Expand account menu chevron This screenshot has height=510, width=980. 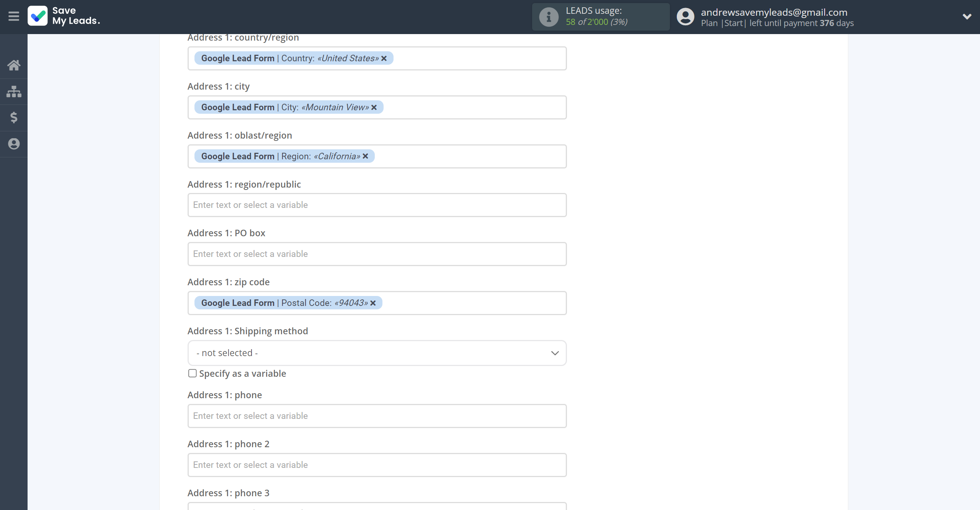point(967,16)
